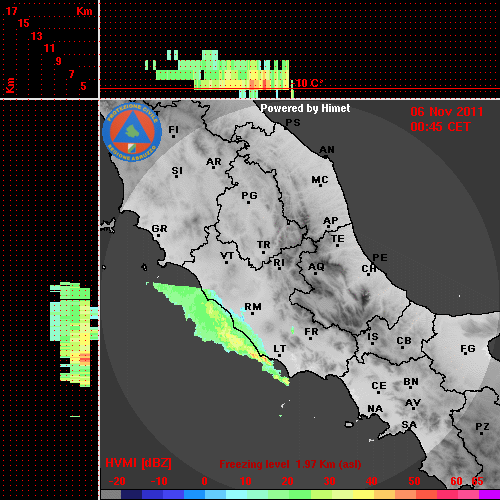This screenshot has height=500, width=500.
Task: Select the PS city marker label
Action: point(293,123)
